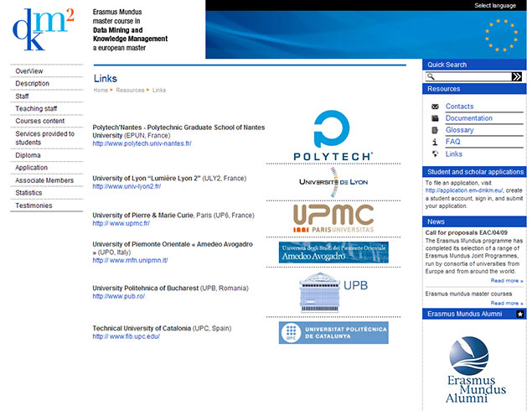Click the globe icon beside Links

[x=435, y=153]
